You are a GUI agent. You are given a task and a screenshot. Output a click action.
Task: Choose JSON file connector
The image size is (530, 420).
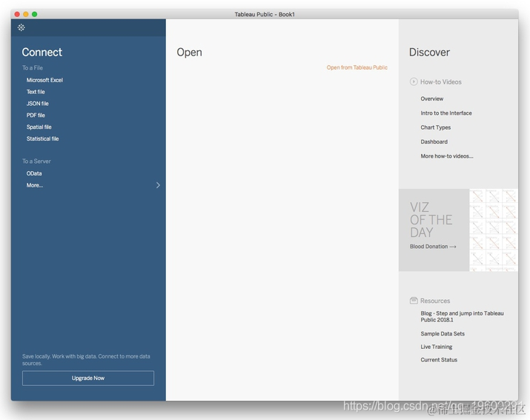[38, 104]
